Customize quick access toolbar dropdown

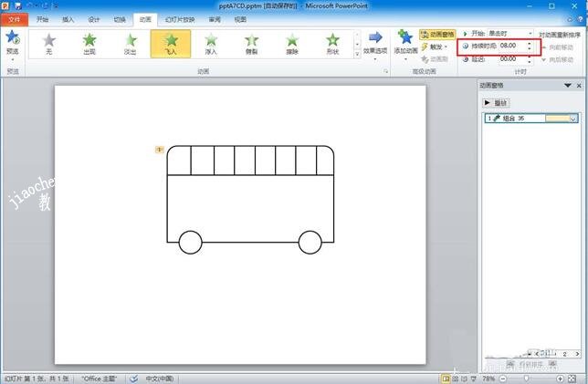(x=56, y=5)
